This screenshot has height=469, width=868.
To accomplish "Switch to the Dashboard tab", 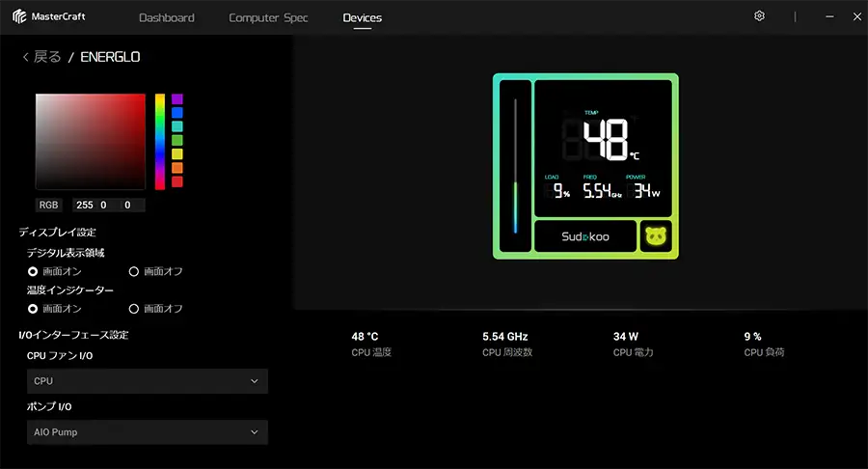I will (x=167, y=17).
